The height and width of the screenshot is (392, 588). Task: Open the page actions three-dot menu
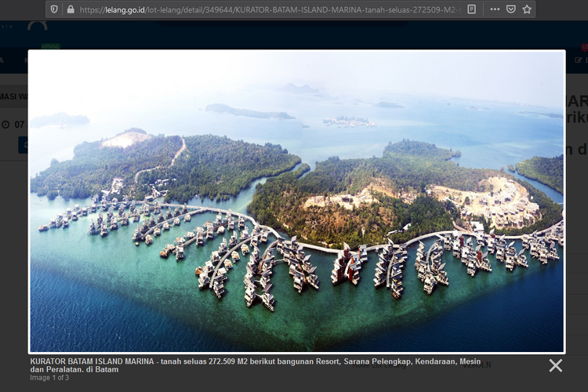point(493,9)
